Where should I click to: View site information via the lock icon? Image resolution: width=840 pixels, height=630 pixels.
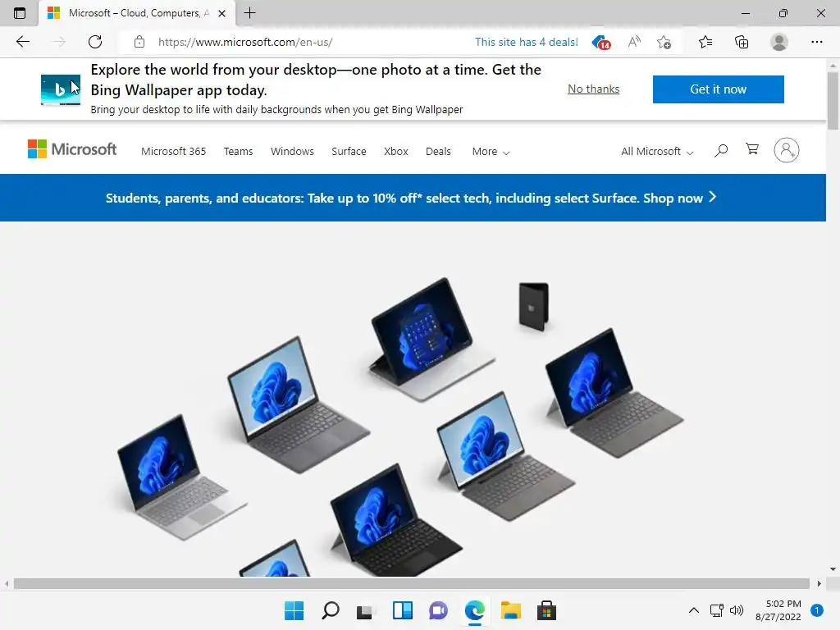(139, 42)
